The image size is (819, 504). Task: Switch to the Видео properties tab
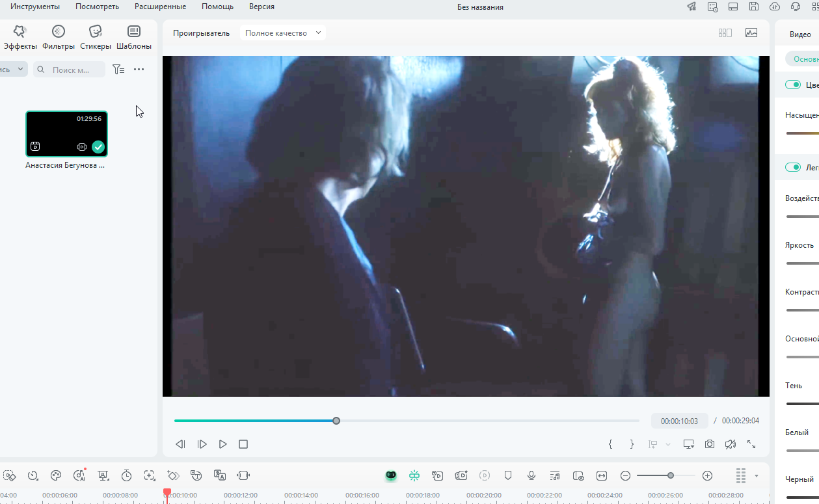coord(800,34)
